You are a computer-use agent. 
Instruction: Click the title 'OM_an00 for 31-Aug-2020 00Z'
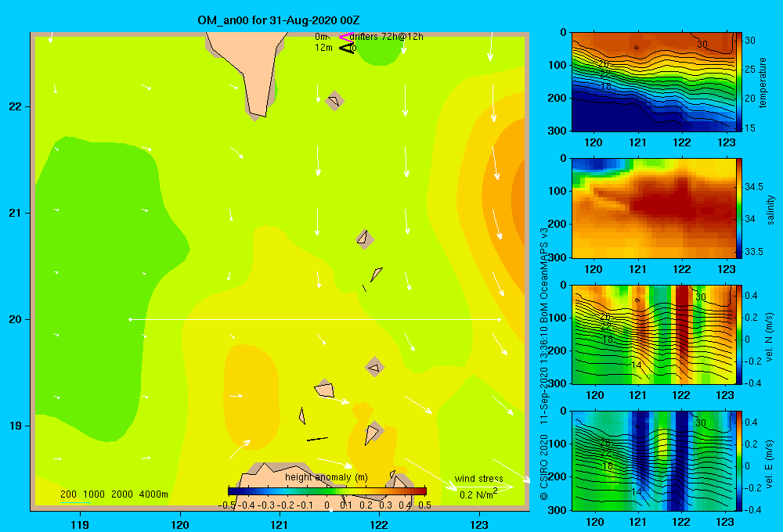click(279, 20)
